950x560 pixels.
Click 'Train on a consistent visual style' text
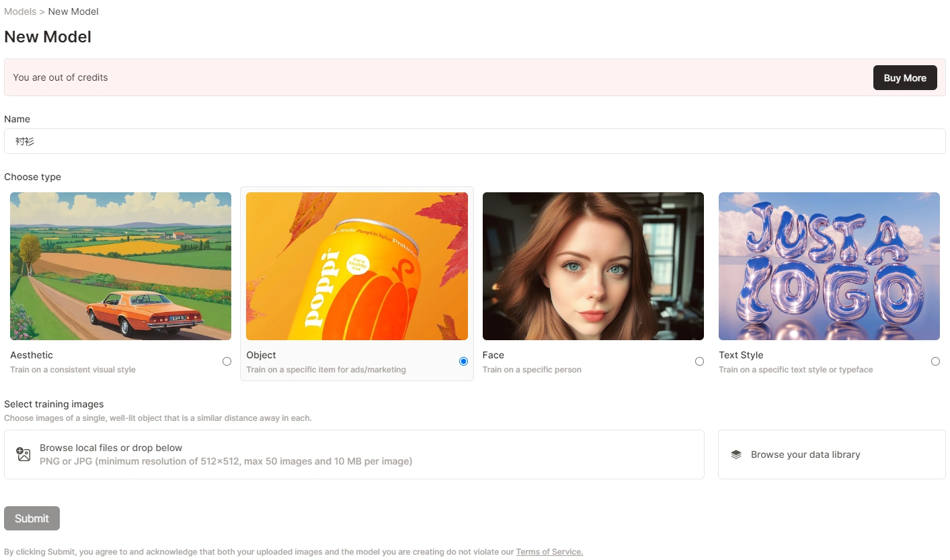point(73,370)
